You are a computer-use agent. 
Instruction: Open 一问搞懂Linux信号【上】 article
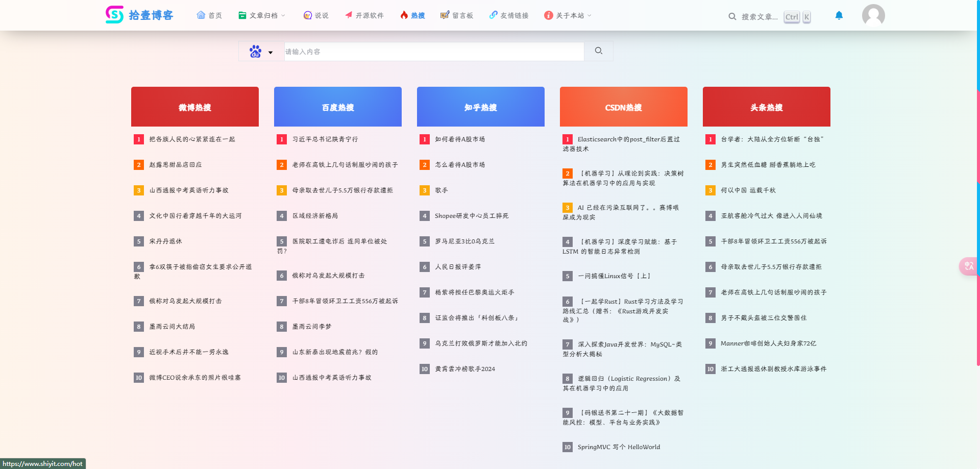click(x=616, y=276)
